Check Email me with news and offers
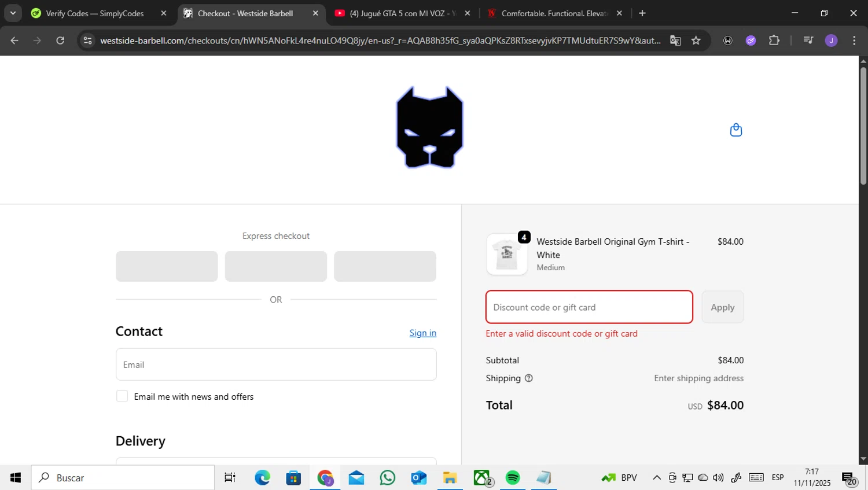 122,396
